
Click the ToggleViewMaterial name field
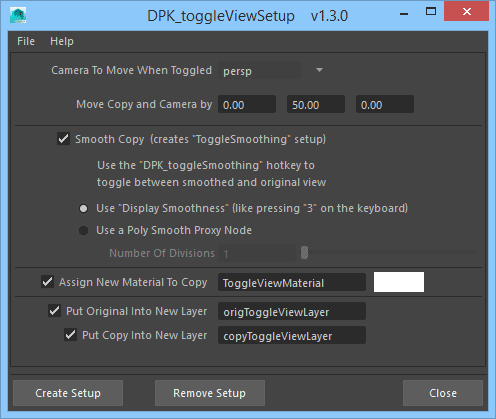(292, 282)
